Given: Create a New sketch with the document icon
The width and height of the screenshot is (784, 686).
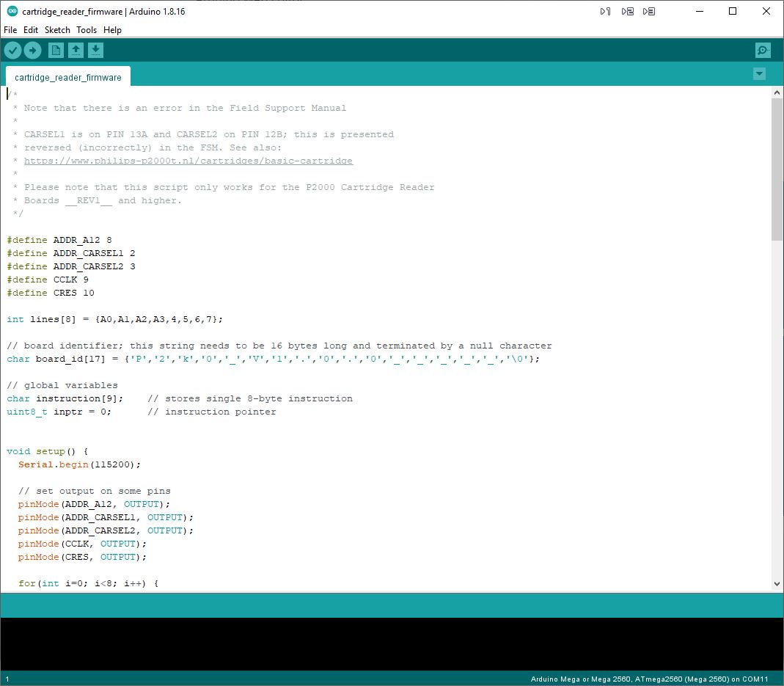Looking at the screenshot, I should [x=56, y=50].
